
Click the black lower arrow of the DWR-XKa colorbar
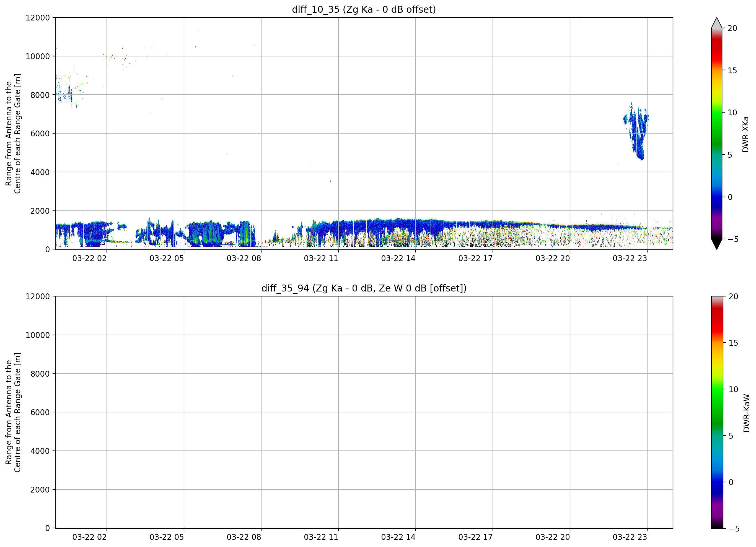tap(716, 244)
